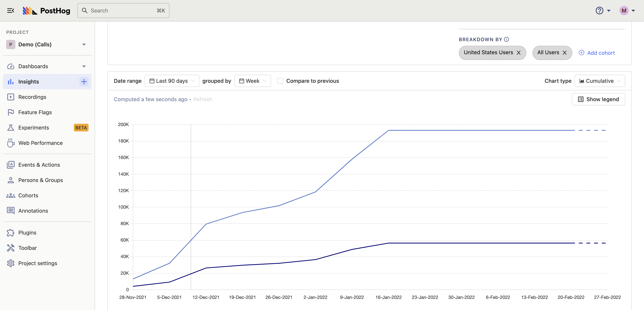644x310 pixels.
Task: Enable Compare to previous
Action: [x=280, y=81]
